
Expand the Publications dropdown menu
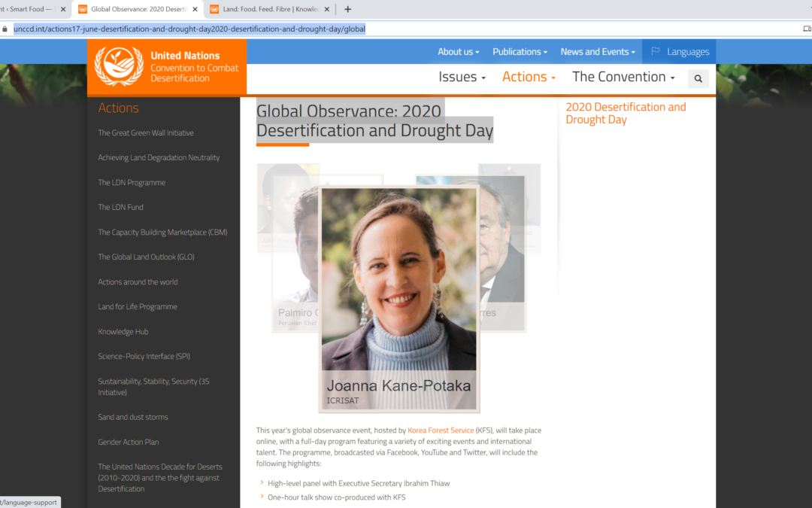coord(520,52)
